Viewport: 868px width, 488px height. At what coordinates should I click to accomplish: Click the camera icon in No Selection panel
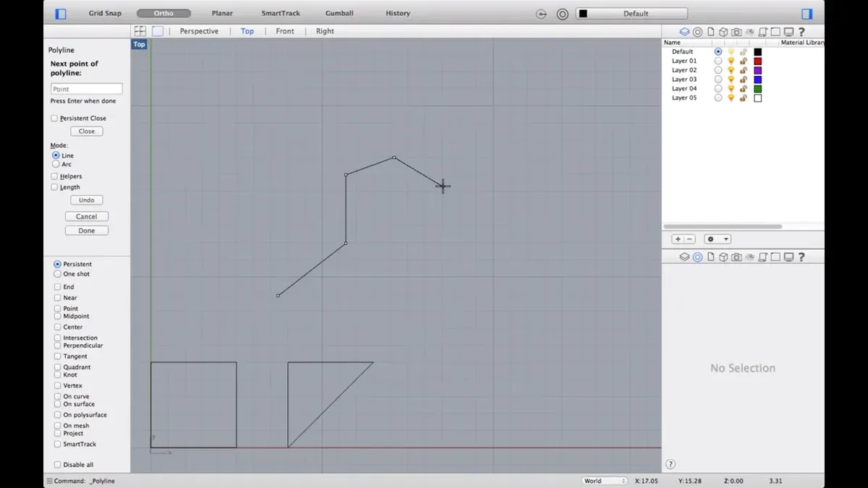736,257
